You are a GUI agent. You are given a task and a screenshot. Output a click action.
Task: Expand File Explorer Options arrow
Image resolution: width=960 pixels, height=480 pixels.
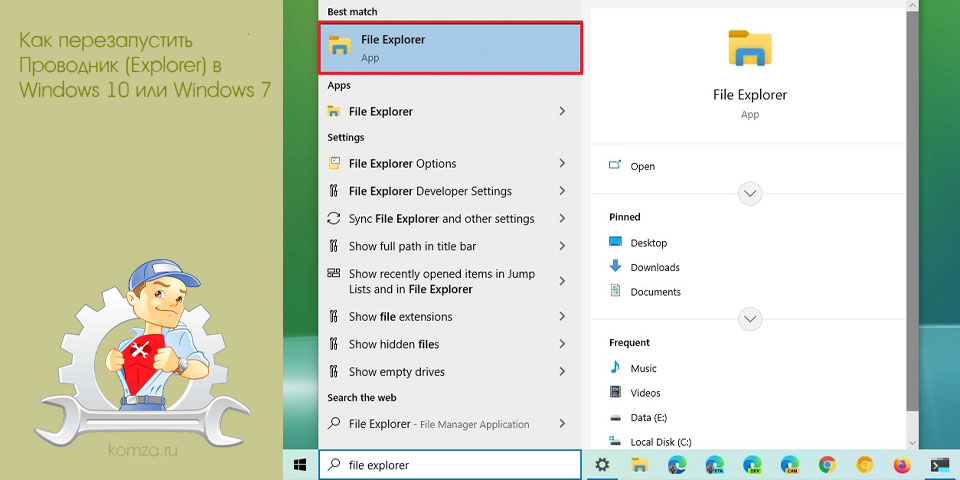tap(562, 163)
